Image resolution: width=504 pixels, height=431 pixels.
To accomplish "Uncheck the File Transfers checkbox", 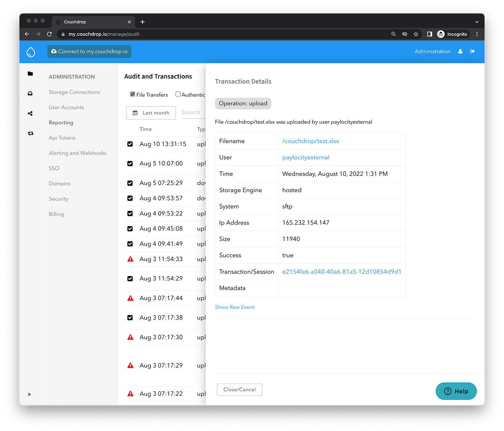I will tap(132, 94).
